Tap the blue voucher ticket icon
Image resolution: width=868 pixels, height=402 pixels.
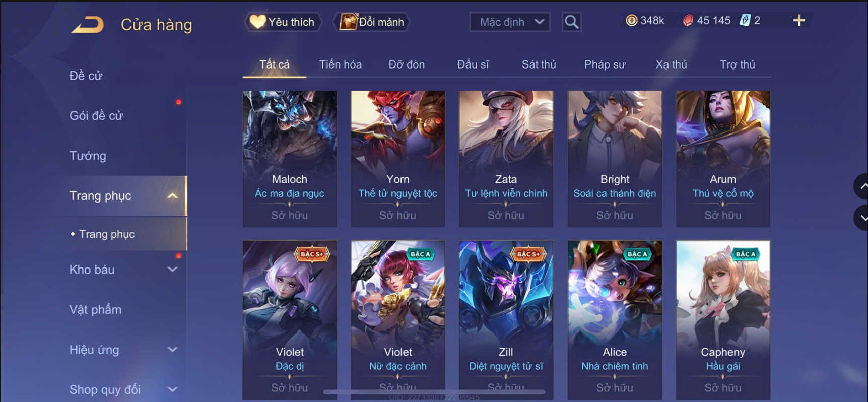pos(745,20)
